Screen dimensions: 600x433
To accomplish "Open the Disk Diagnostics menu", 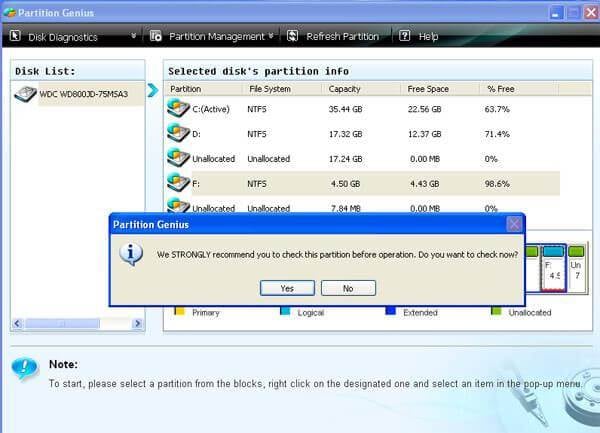I will [x=63, y=37].
